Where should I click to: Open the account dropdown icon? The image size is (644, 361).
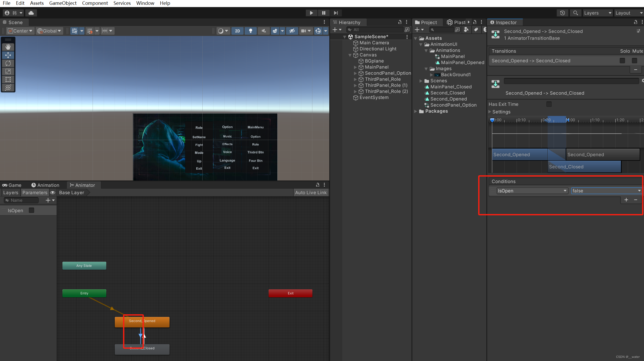[14, 13]
